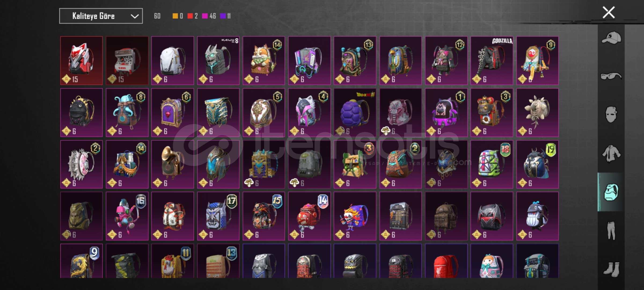Choose the blue octopus backpack with badge 8
The height and width of the screenshot is (290, 644).
click(x=127, y=113)
